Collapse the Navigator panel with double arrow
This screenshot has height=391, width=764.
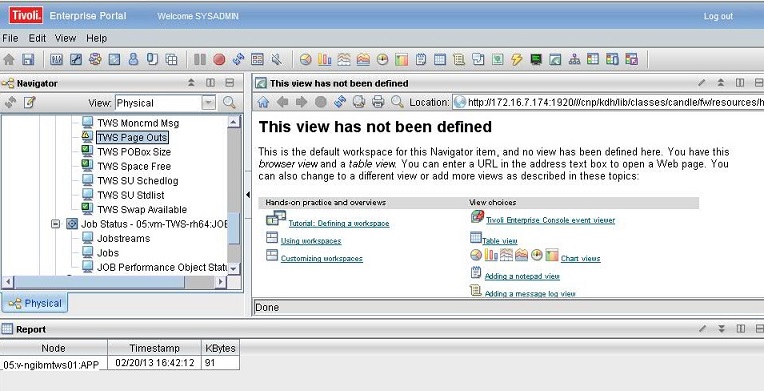[x=191, y=83]
